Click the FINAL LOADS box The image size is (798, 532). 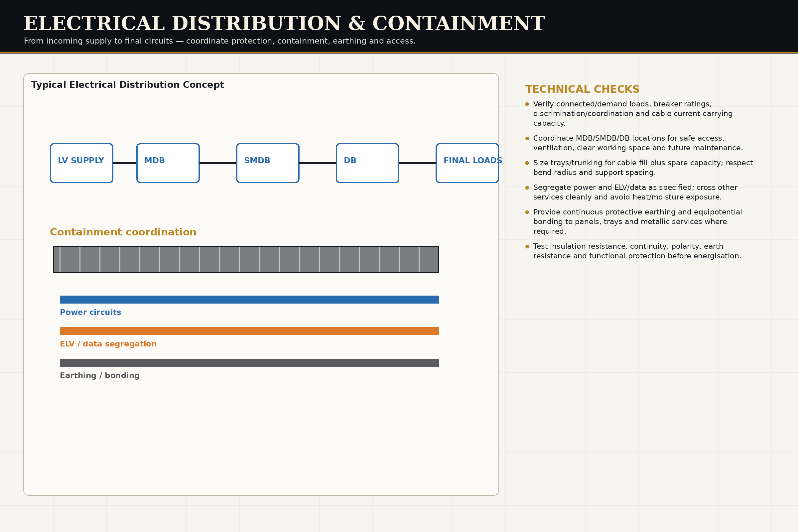pos(467,163)
